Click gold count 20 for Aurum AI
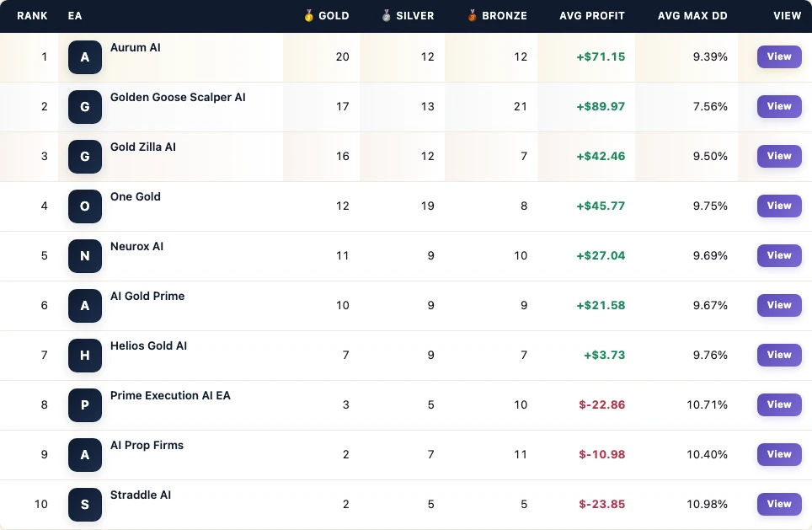This screenshot has width=812, height=530. coord(342,57)
